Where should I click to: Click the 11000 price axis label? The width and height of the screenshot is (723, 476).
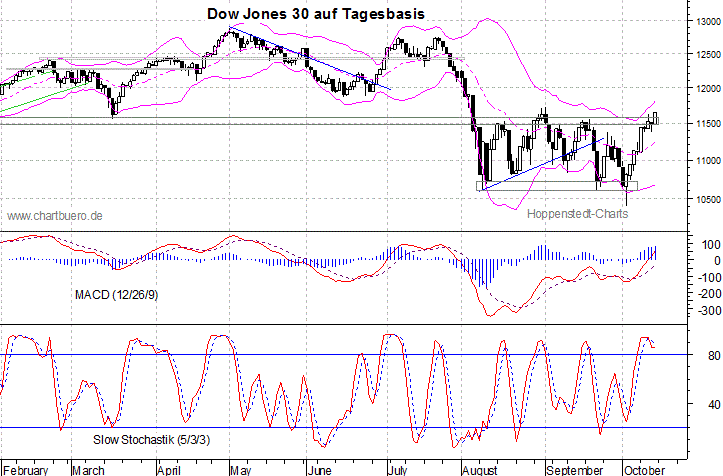(709, 161)
